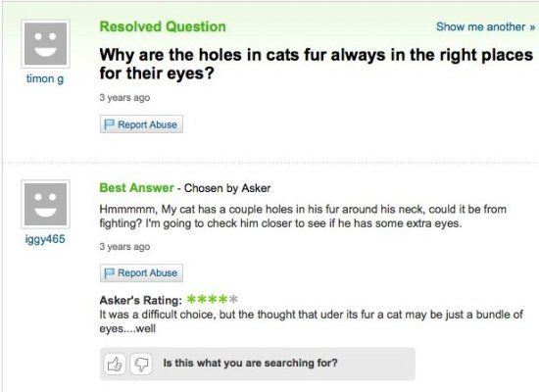Click the thumbs down icon
The image size is (539, 392).
coord(141,364)
